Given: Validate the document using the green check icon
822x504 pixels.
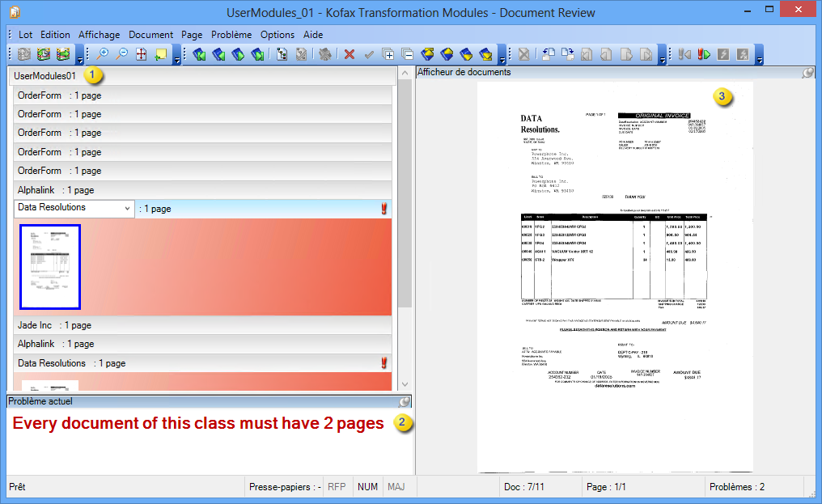Looking at the screenshot, I should 370,54.
